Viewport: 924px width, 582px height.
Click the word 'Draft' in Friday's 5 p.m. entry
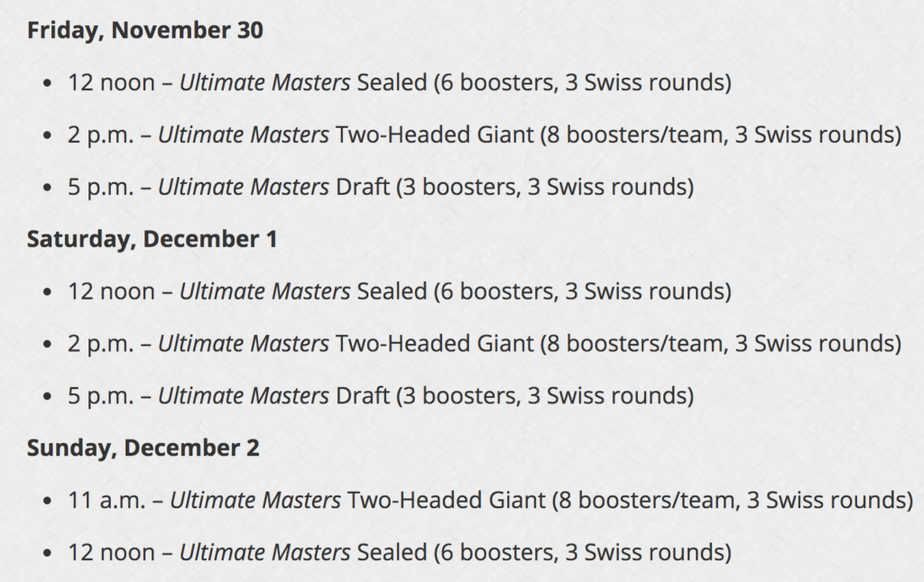click(363, 187)
